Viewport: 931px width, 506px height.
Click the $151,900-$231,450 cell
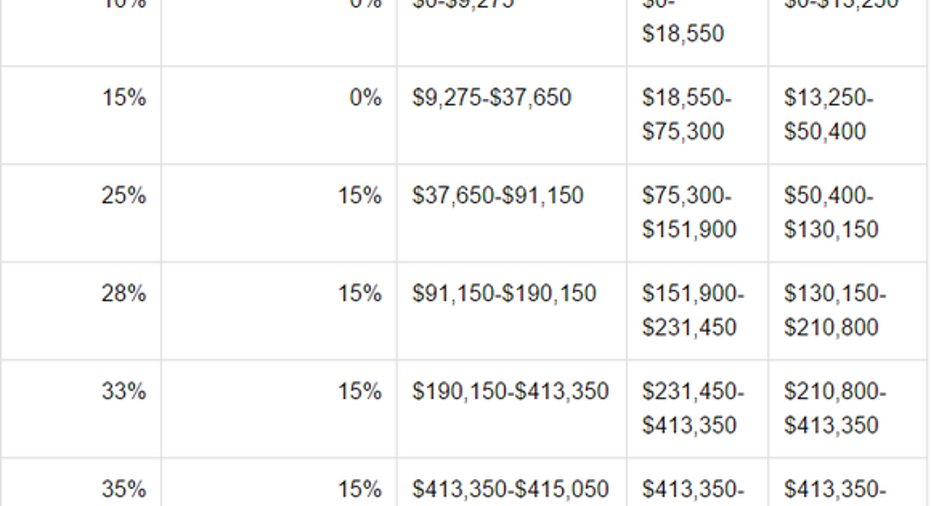click(692, 310)
